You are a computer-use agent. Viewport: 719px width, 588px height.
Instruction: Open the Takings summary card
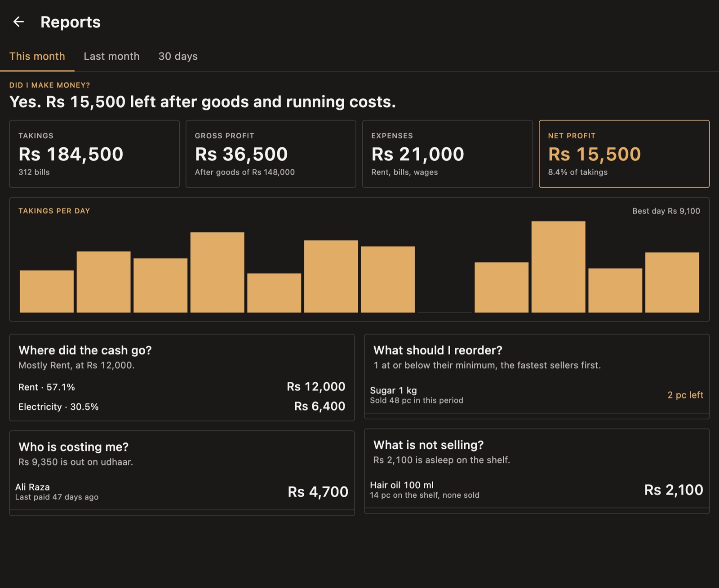coord(94,154)
